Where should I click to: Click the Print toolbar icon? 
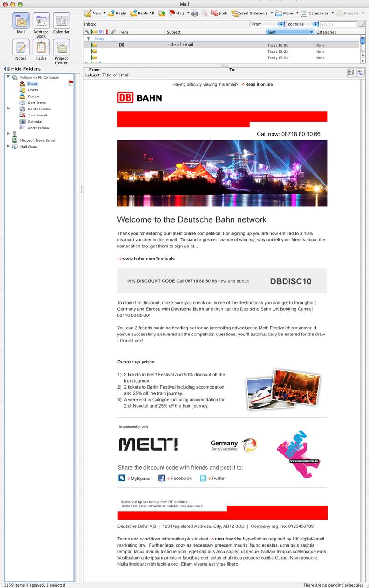click(195, 13)
